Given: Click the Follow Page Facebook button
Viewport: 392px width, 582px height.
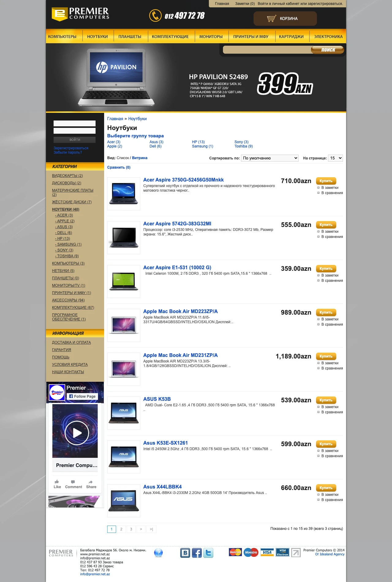Looking at the screenshot, I should pyautogui.click(x=82, y=396).
